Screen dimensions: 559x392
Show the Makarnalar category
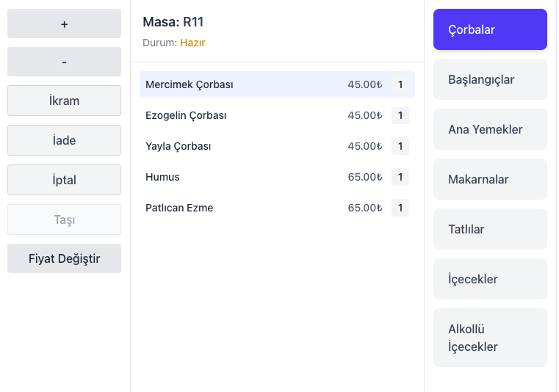490,179
